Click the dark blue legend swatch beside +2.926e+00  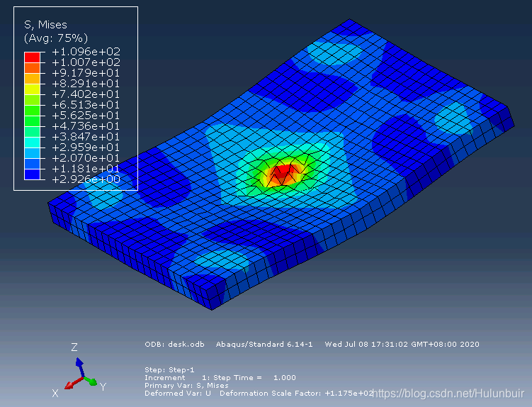click(33, 174)
